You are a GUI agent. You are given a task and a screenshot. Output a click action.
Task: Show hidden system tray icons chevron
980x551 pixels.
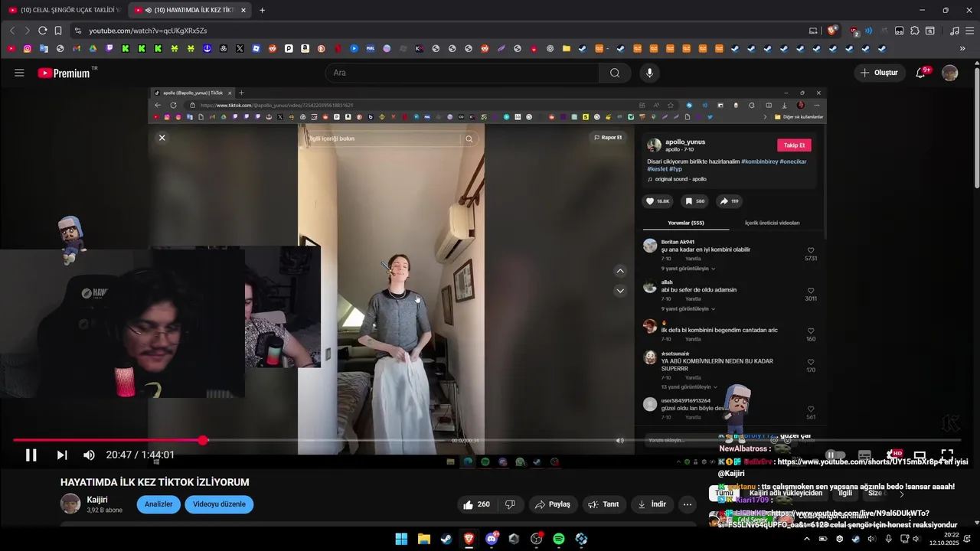[x=807, y=539]
